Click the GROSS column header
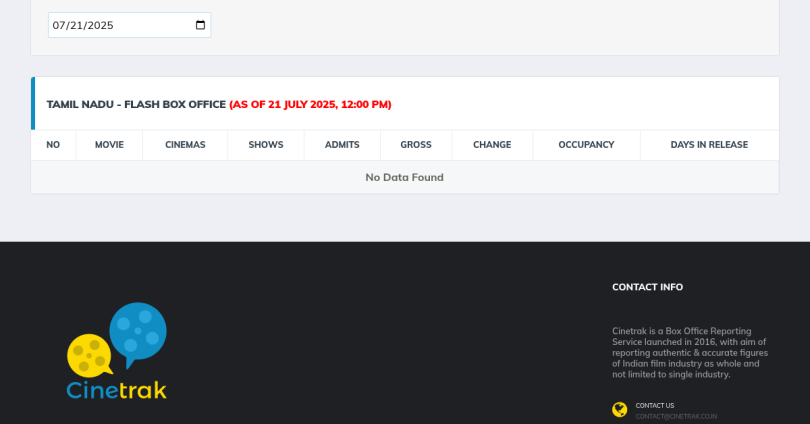810x424 pixels. [x=416, y=145]
